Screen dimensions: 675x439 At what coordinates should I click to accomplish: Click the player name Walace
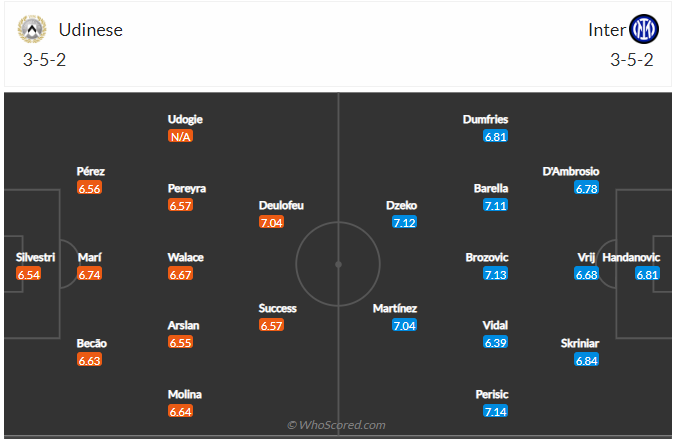186,257
